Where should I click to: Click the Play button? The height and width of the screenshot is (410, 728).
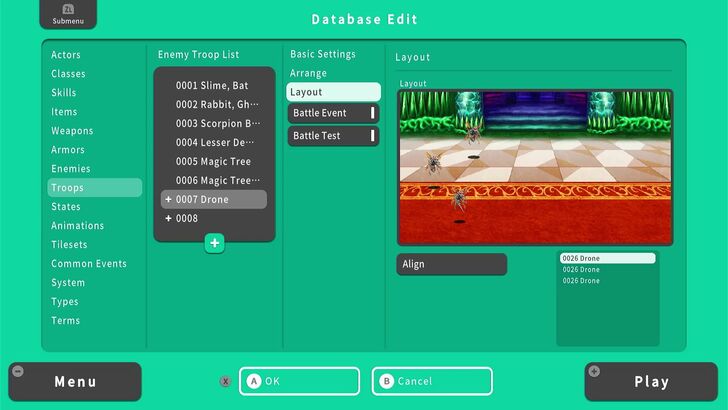(651, 382)
